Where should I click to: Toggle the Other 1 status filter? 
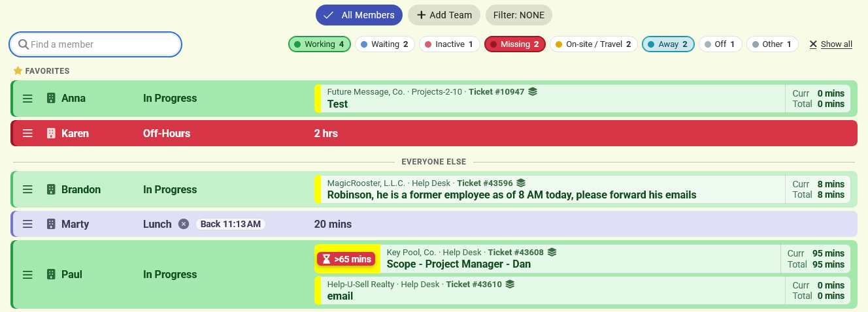(772, 44)
